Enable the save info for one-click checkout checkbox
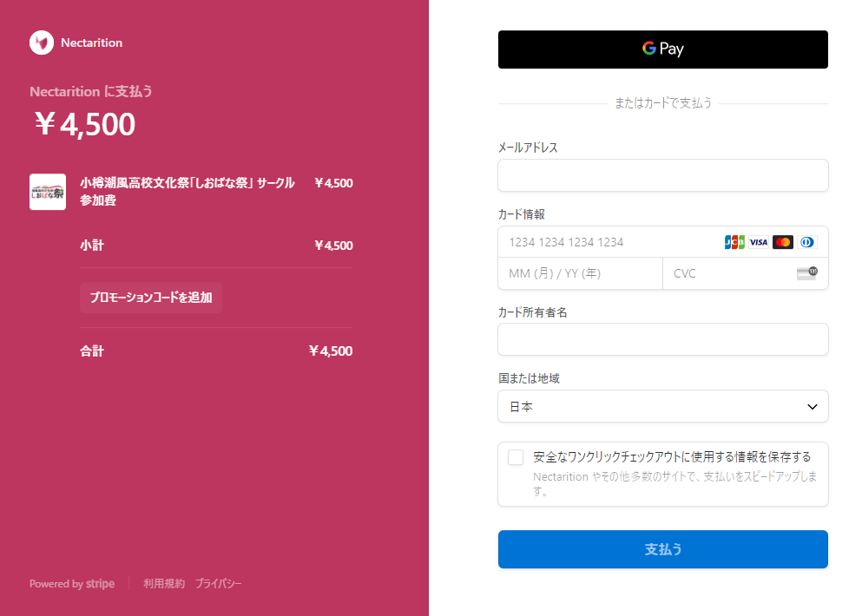The image size is (862, 616). (516, 457)
